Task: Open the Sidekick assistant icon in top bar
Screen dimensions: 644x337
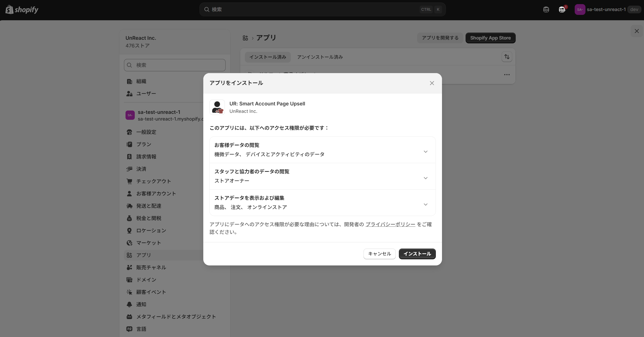Action: point(546,10)
